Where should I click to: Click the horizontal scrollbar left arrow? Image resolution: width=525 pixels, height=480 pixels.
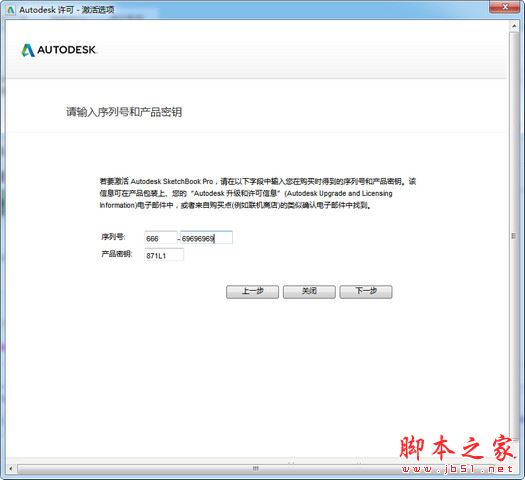11,468
